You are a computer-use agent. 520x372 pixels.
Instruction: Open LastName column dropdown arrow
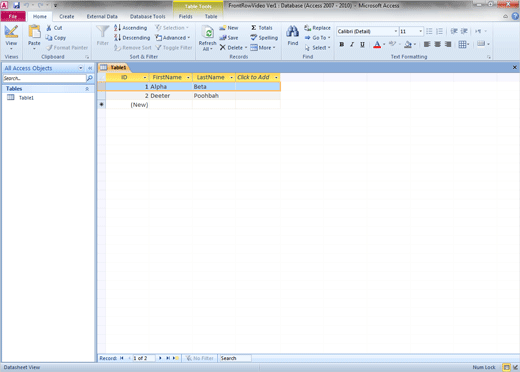231,78
